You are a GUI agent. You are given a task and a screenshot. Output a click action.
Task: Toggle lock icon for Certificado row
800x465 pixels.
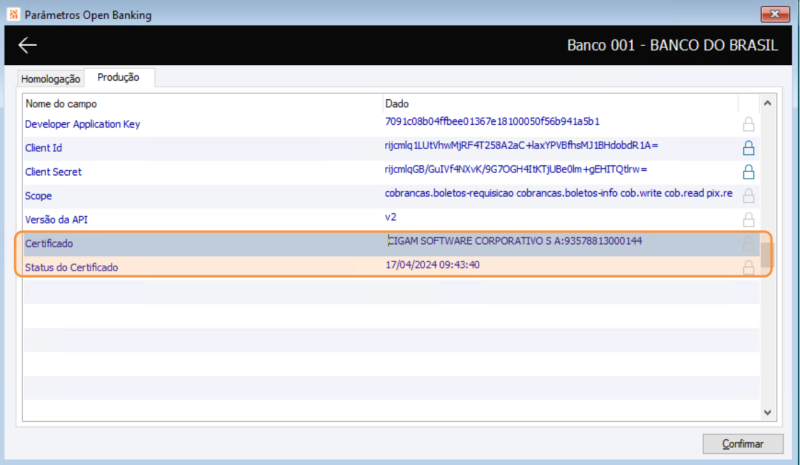click(748, 243)
